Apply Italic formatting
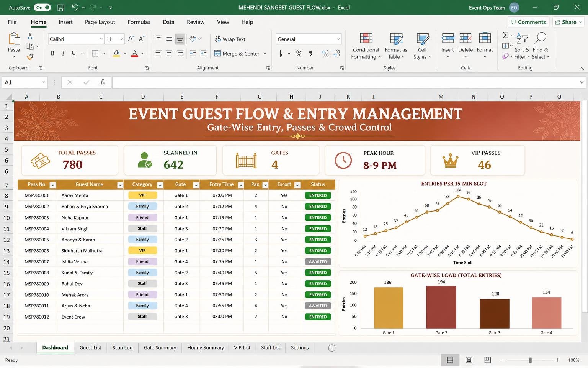This screenshot has height=368, width=588. tap(63, 53)
